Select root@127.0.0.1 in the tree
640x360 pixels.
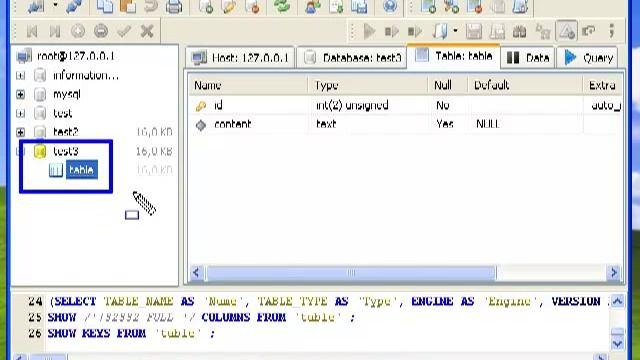76,56
